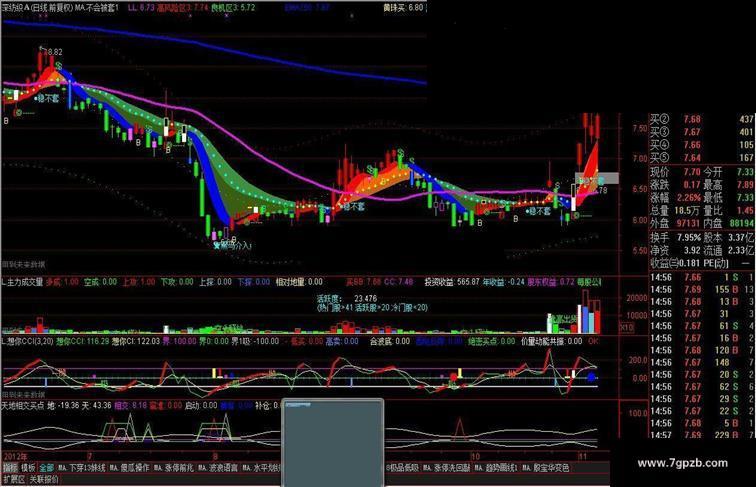Click the 买BB 7.68 value in volume header
The image size is (756, 487).
(364, 282)
